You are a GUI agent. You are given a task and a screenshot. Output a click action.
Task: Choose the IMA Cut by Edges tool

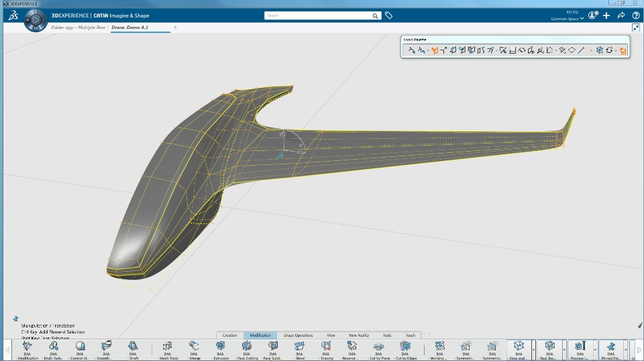click(x=405, y=350)
